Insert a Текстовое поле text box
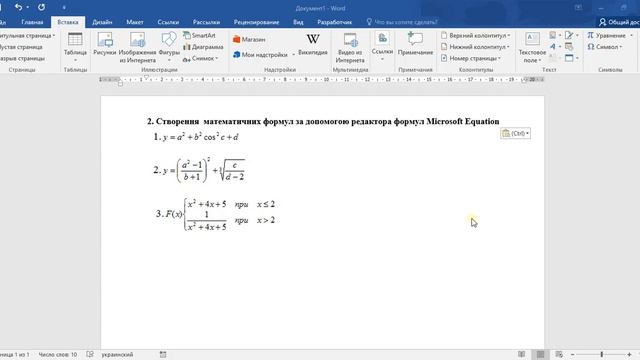Image resolution: width=640 pixels, height=360 pixels. tap(532, 47)
